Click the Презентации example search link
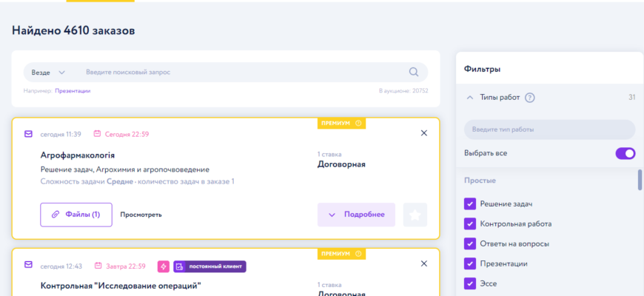This screenshot has height=296, width=644. tap(73, 91)
